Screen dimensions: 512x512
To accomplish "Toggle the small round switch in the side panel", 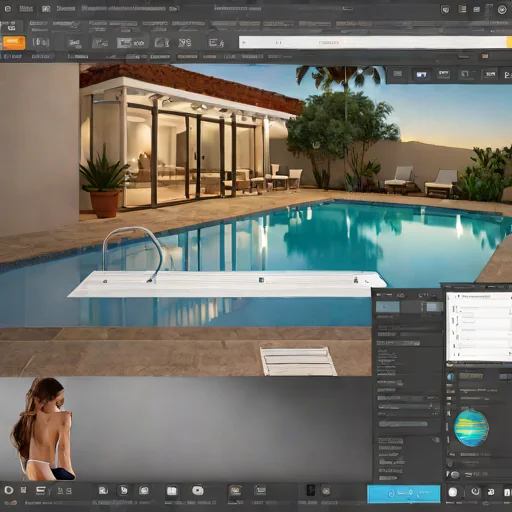I will tap(436, 440).
